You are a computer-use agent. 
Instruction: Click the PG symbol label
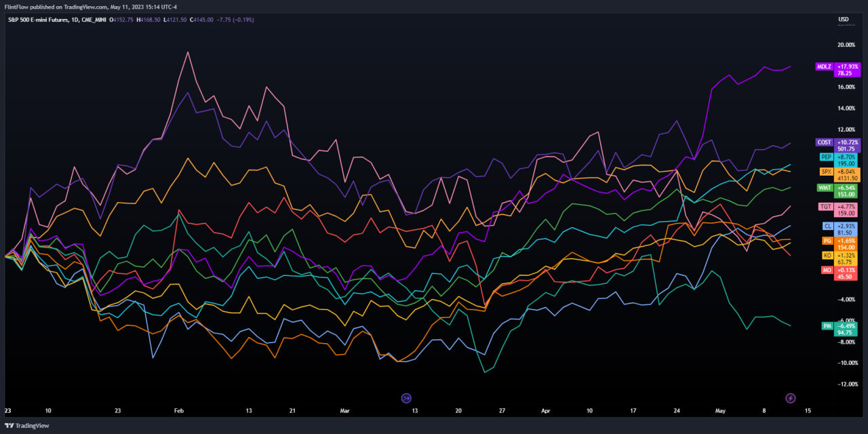click(x=827, y=241)
